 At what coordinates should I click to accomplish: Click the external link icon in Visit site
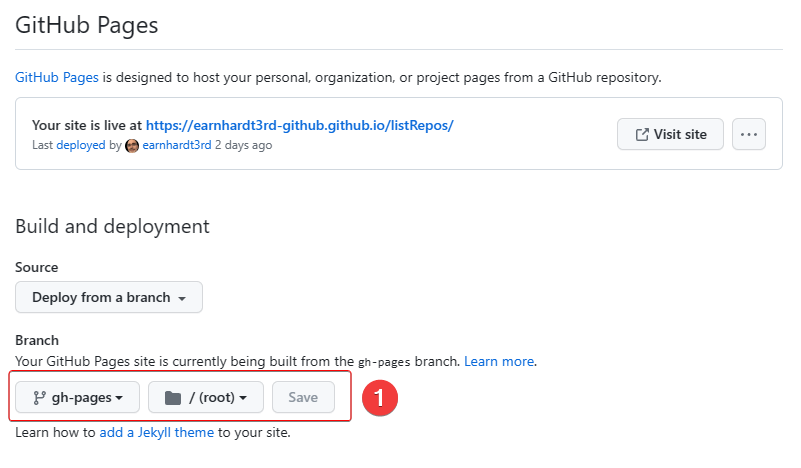click(642, 134)
